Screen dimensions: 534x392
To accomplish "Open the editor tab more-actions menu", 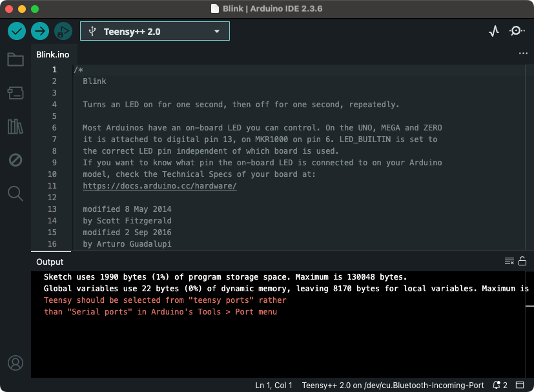I will pos(523,54).
